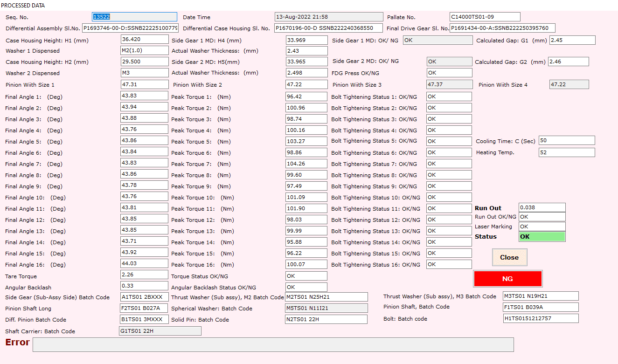Click the Angular Backlash Status OK/NG field

306,287
